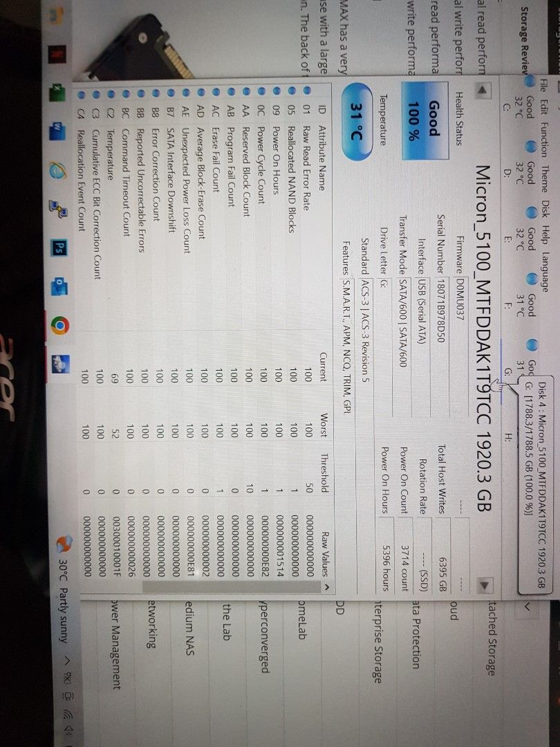Click the CrystalDiskInfo taskbar icon

click(60, 365)
